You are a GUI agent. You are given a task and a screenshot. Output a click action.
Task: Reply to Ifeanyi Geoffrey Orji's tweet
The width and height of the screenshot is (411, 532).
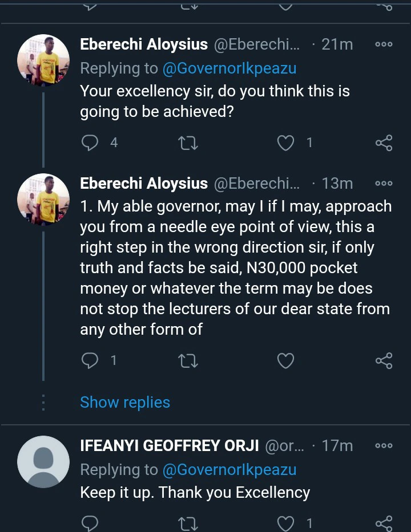click(90, 523)
